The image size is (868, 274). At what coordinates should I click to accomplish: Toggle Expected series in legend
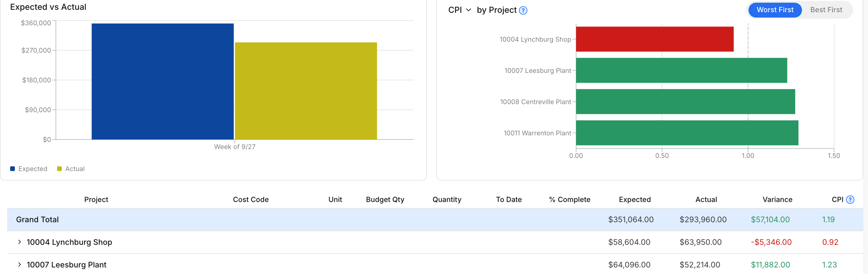29,169
